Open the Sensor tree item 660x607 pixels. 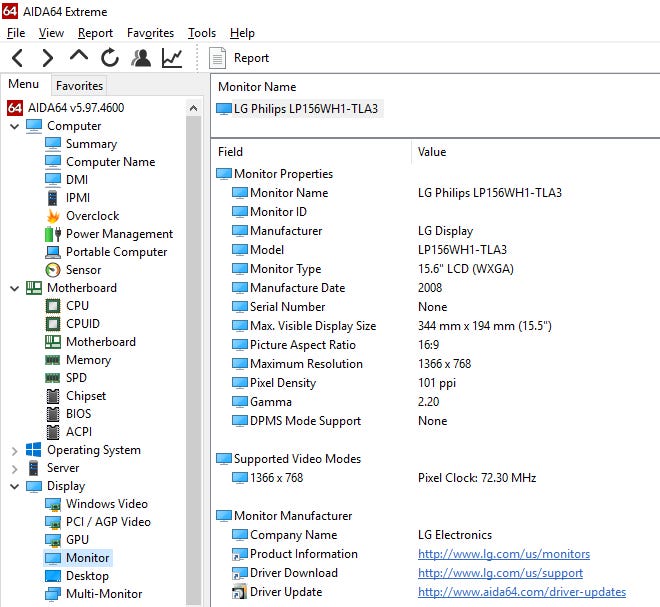[83, 270]
